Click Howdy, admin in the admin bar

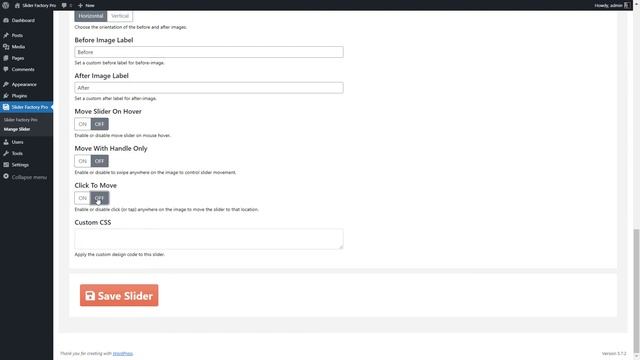(608, 5)
